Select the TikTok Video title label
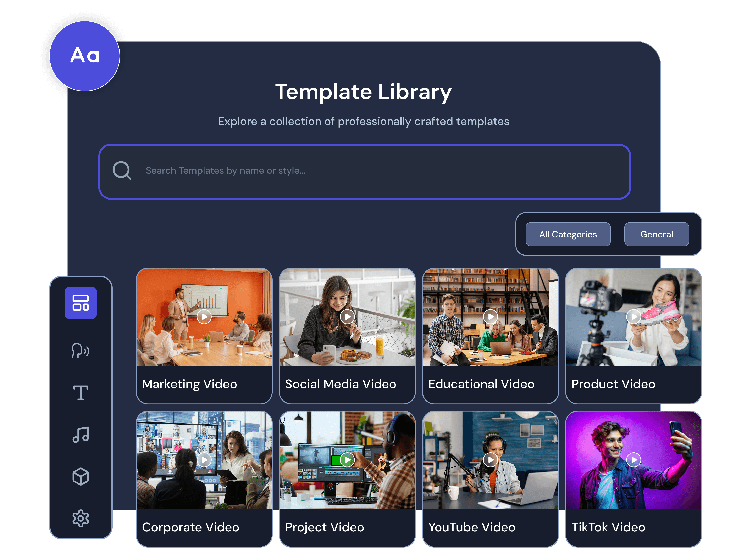Viewport: 747px width, 560px height. click(x=608, y=527)
